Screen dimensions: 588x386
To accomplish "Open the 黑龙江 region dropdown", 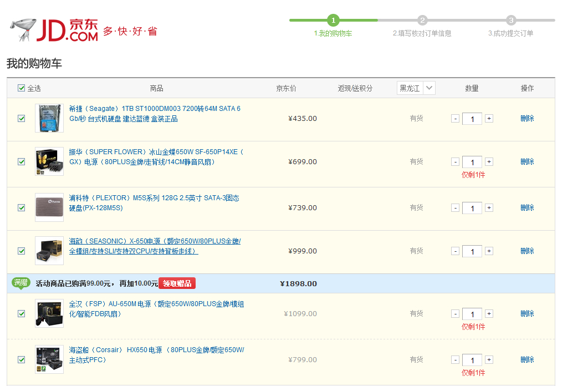I will click(x=416, y=88).
